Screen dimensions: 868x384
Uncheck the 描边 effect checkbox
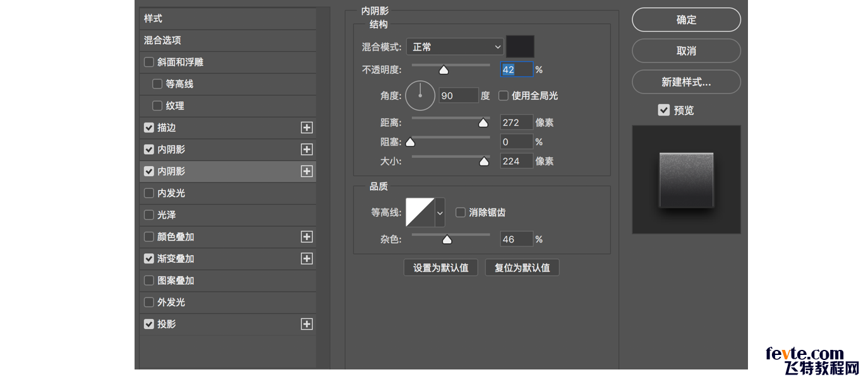tap(149, 128)
